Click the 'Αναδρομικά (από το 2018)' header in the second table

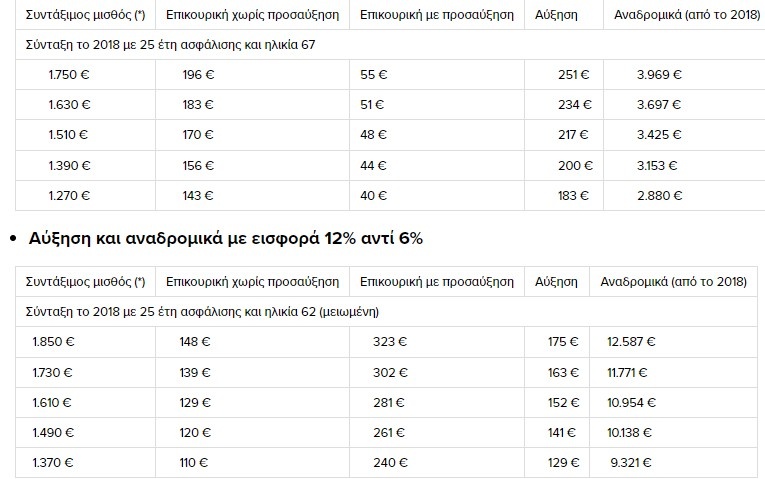point(672,283)
